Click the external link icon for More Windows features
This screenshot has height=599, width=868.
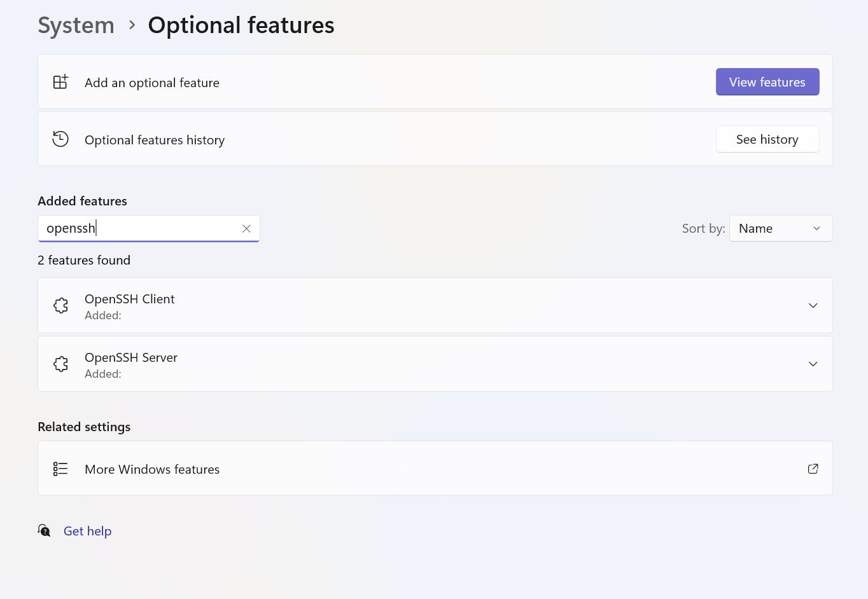813,469
